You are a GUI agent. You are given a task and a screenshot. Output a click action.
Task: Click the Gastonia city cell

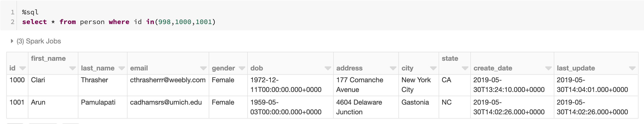coord(415,102)
